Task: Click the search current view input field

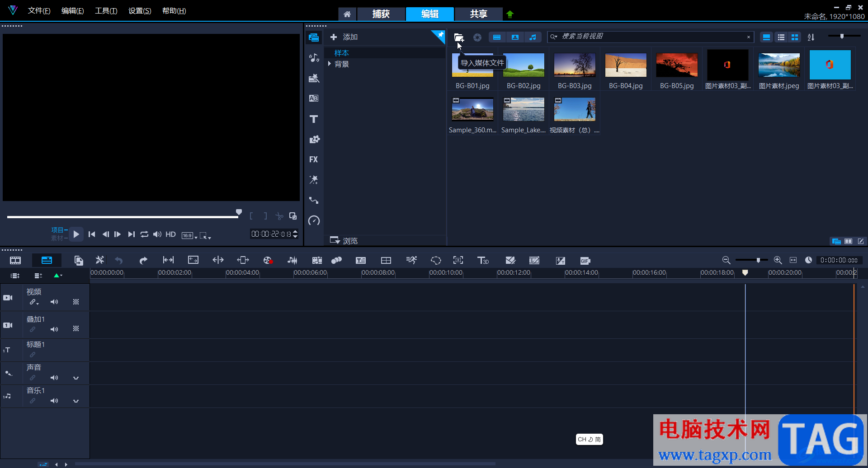Action: tap(651, 37)
